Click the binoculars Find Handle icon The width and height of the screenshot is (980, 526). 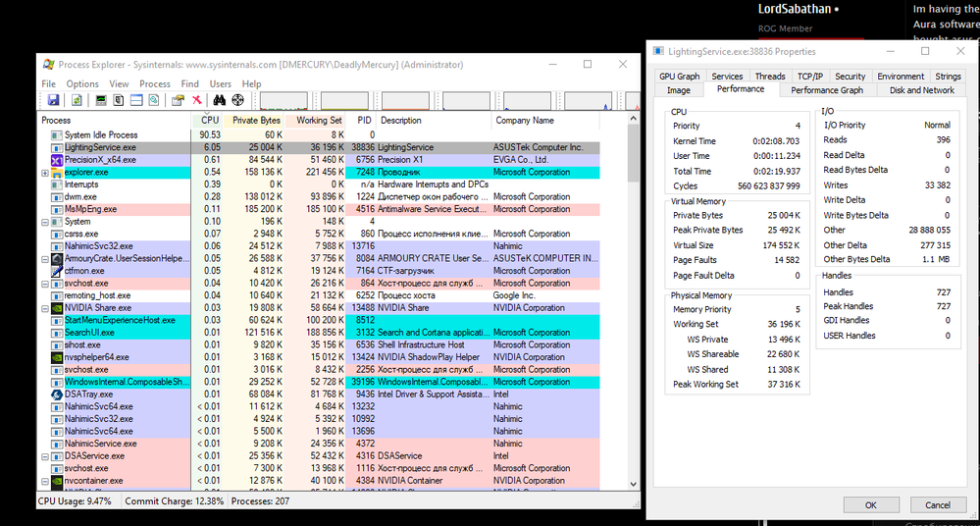tap(220, 100)
